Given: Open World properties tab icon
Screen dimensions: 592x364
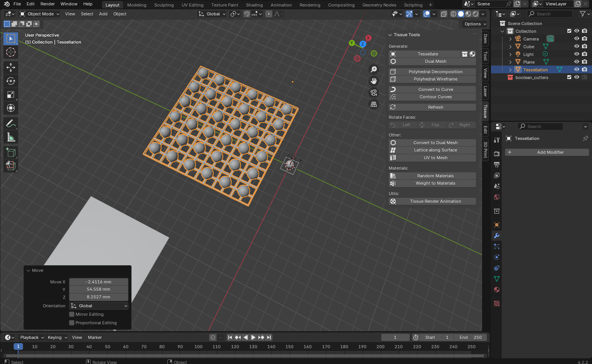Looking at the screenshot, I should tap(497, 197).
